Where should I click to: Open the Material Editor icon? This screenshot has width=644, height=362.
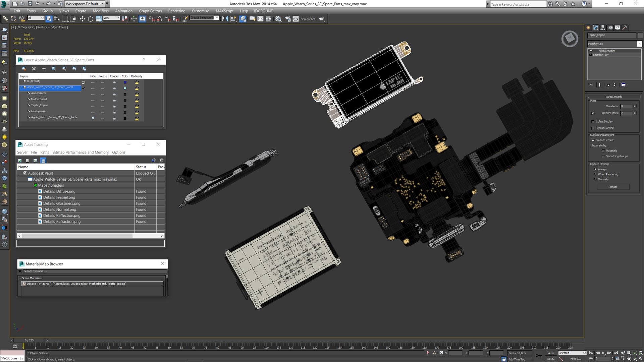[278, 19]
